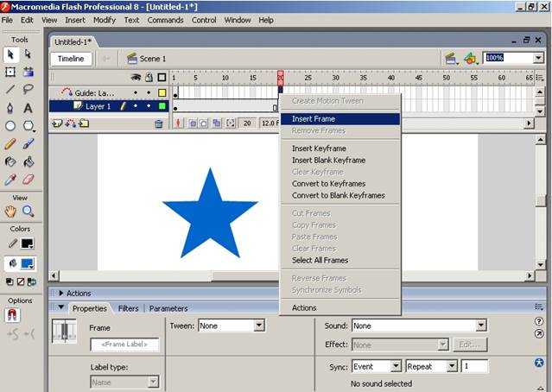The height and width of the screenshot is (392, 552).
Task: Open the Sound dropdown
Action: pos(481,326)
